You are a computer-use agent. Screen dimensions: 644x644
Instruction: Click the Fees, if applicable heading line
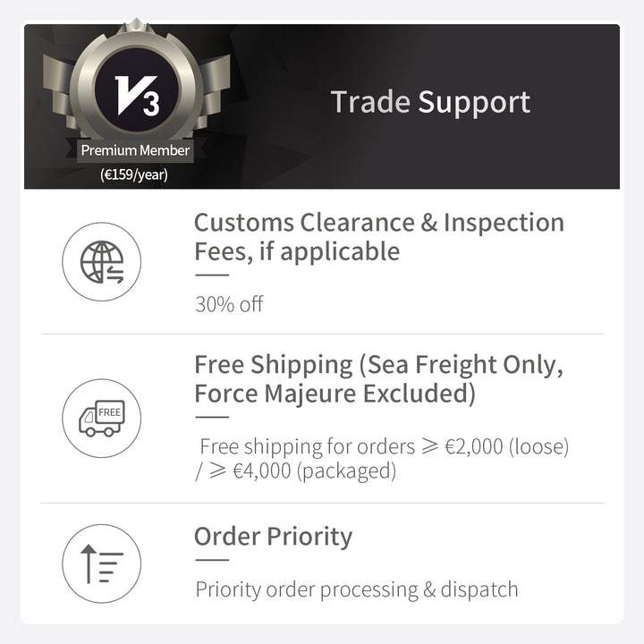tap(297, 251)
